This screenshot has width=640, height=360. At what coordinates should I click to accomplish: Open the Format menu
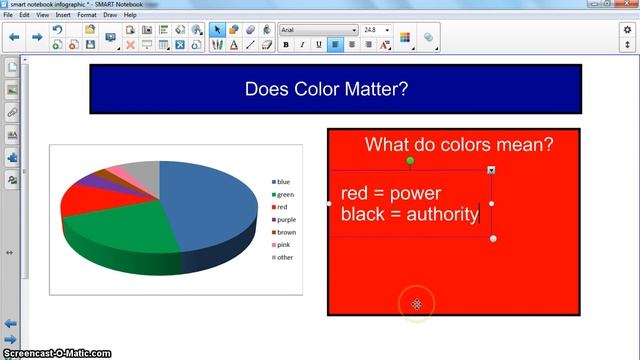point(87,15)
